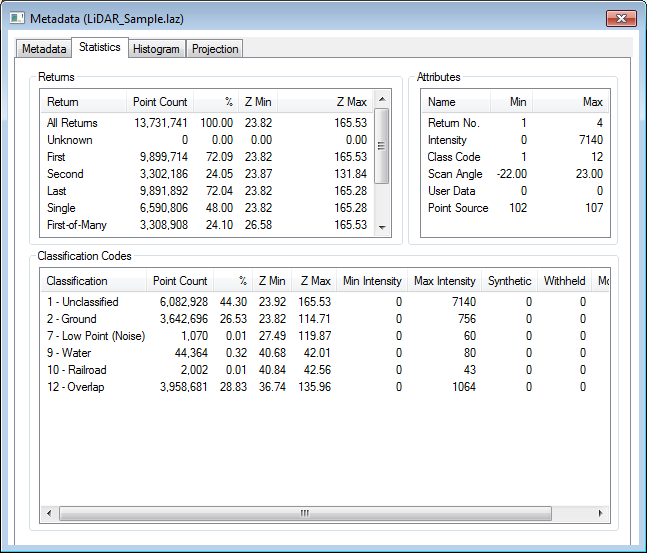
Task: Open the Histogram tab
Action: pyautogui.click(x=155, y=49)
